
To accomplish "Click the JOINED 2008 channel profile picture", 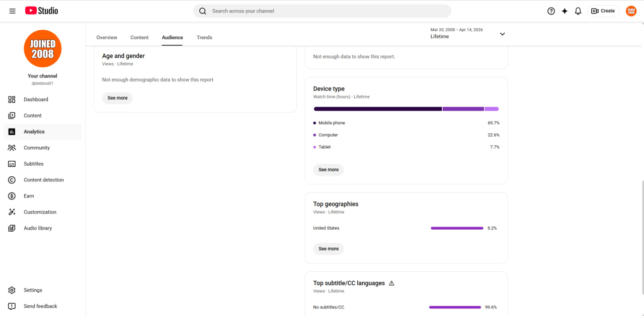I will [x=43, y=49].
